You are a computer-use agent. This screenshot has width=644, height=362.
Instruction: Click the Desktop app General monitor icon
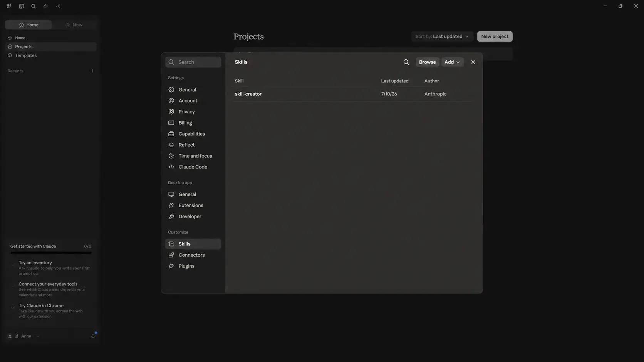click(171, 194)
